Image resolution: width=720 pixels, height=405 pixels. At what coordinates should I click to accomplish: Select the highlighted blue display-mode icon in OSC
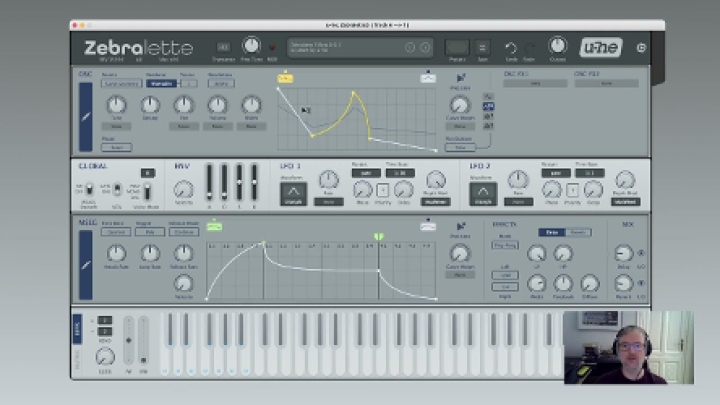coord(488,106)
